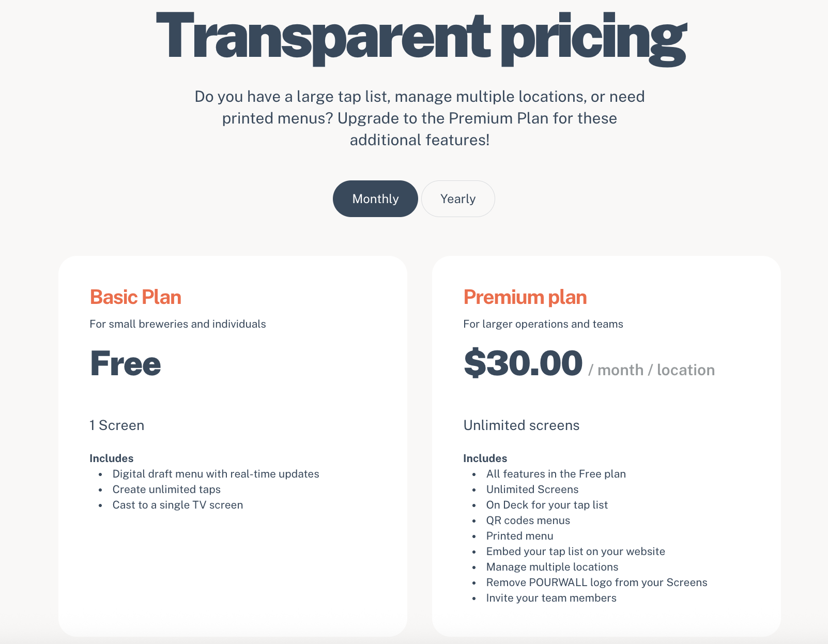Click 'Digital draft menu with real-time updates'
The height and width of the screenshot is (644, 828).
point(216,474)
